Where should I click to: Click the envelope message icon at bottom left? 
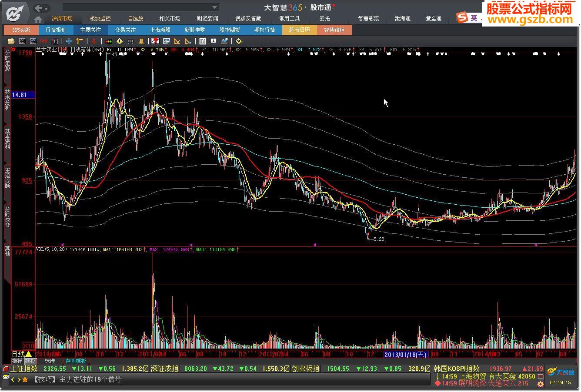(5, 376)
